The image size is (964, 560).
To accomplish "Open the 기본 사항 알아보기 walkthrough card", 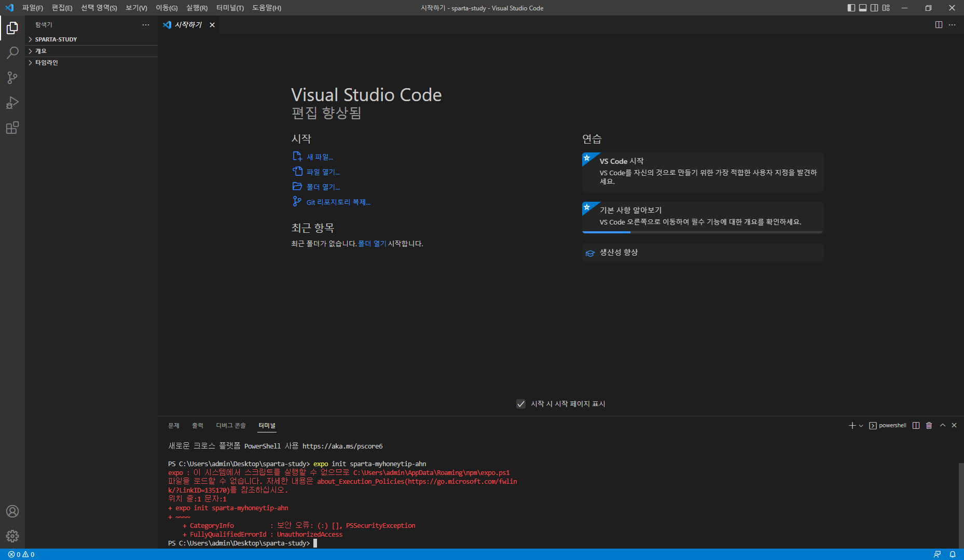I will coord(703,217).
